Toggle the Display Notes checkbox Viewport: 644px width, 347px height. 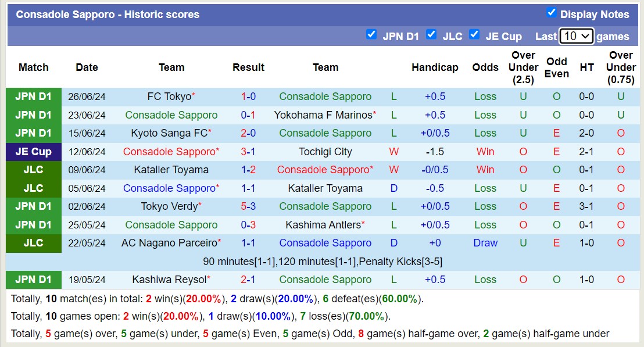551,13
